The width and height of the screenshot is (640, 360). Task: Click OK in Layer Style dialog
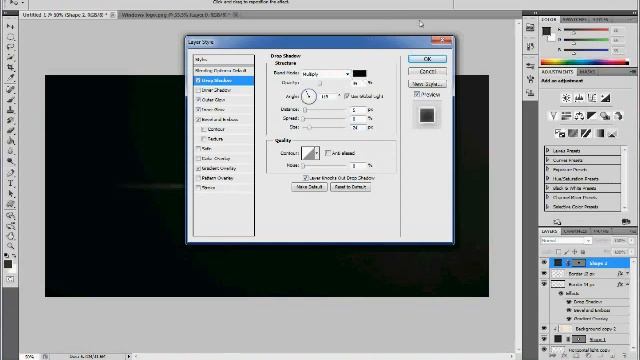(427, 59)
